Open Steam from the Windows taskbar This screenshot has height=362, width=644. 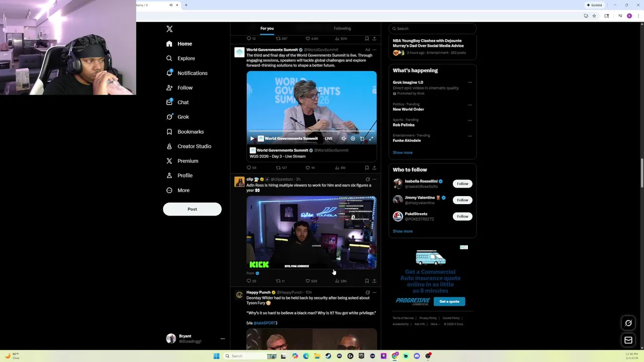pos(328,356)
